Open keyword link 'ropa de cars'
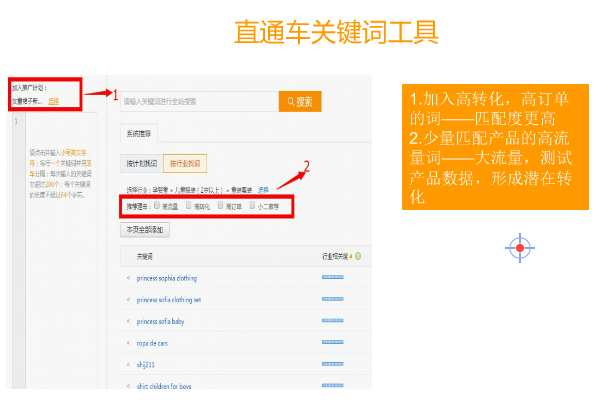611x405 pixels. [152, 343]
